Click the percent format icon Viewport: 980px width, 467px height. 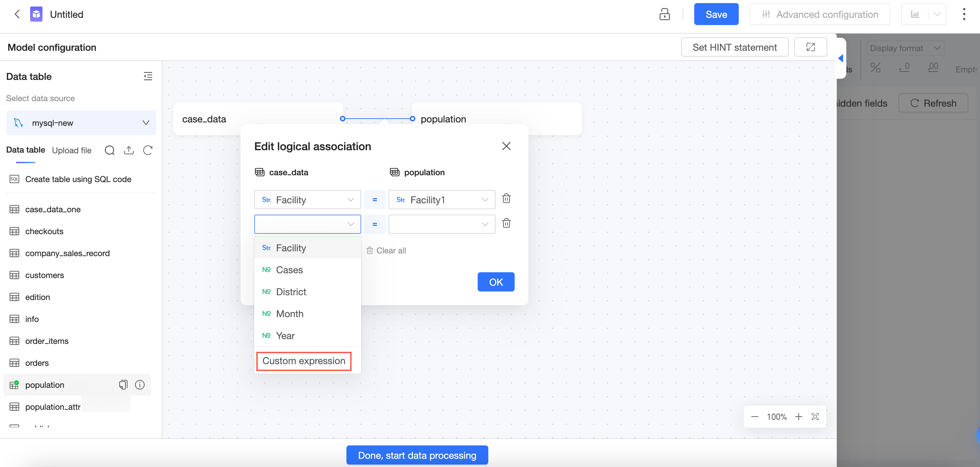875,68
